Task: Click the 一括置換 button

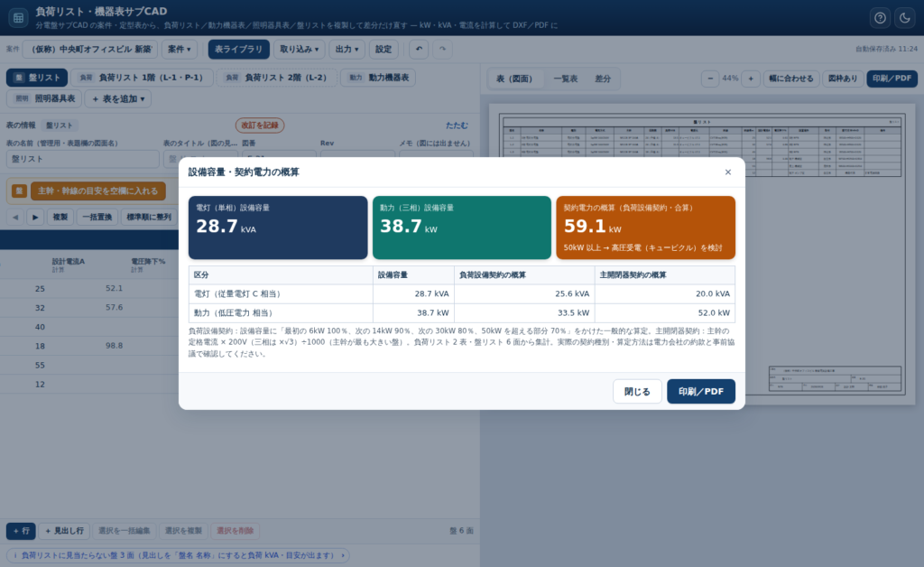Action: click(97, 217)
